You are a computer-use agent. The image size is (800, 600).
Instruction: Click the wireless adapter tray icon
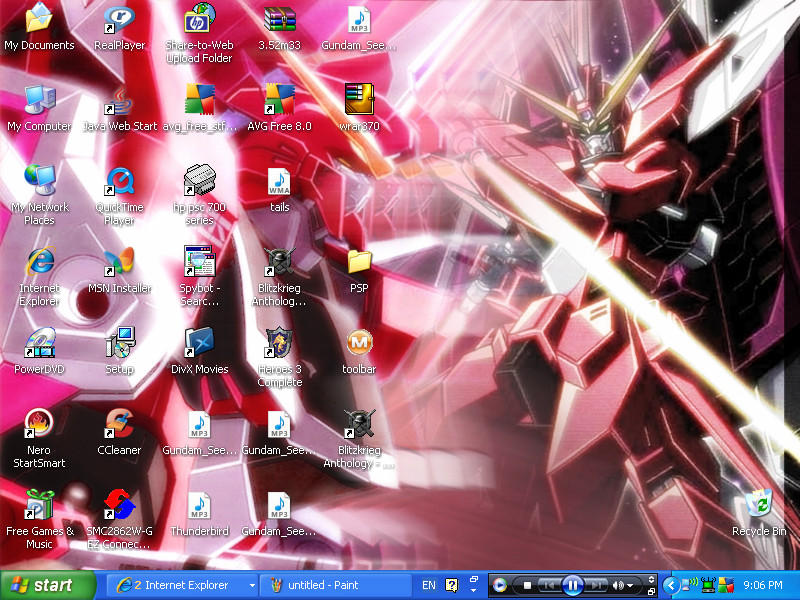(x=708, y=585)
